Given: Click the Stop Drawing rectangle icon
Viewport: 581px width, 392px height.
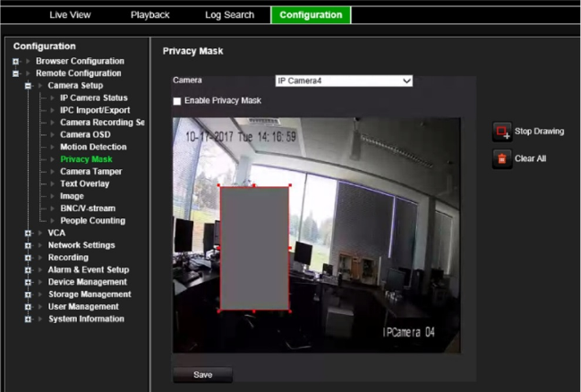Looking at the screenshot, I should [502, 132].
